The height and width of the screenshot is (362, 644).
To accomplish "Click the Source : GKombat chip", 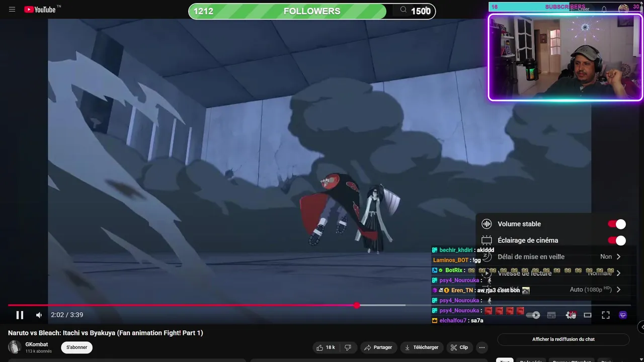I will 572,360.
